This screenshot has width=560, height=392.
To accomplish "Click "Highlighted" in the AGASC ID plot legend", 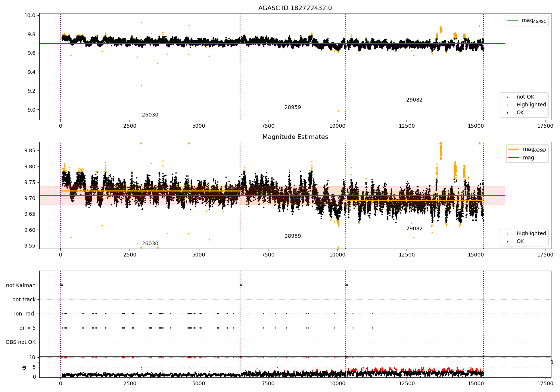I will 531,105.
